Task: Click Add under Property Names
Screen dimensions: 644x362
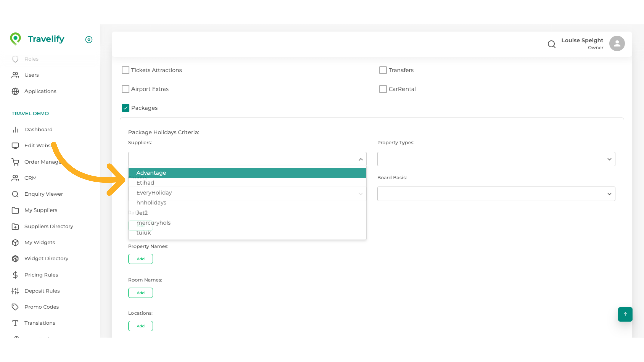Action: (x=141, y=259)
